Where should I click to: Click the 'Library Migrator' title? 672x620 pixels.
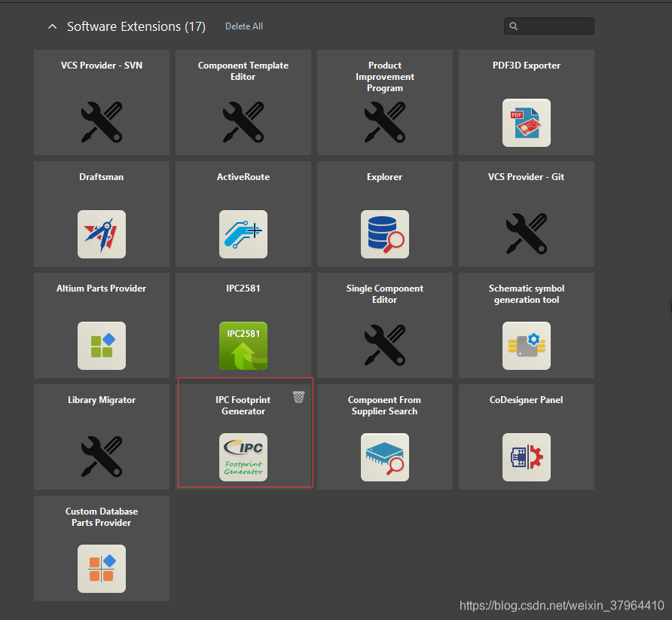click(102, 400)
